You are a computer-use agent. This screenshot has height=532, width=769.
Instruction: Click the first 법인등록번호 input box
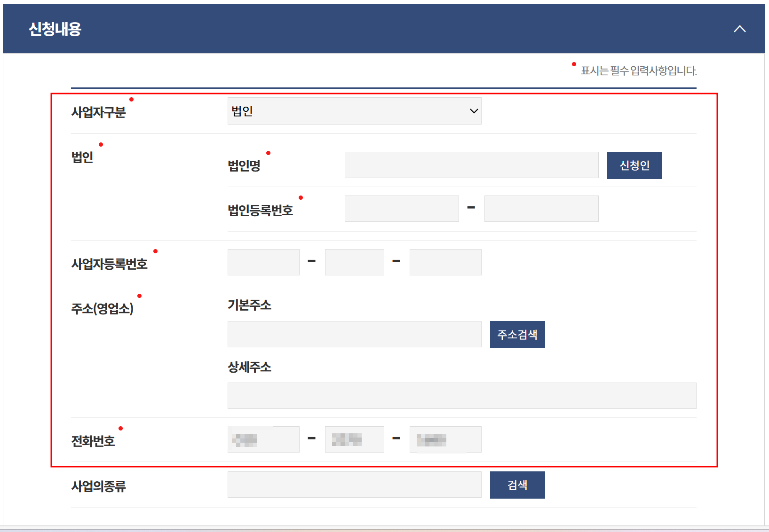(401, 208)
